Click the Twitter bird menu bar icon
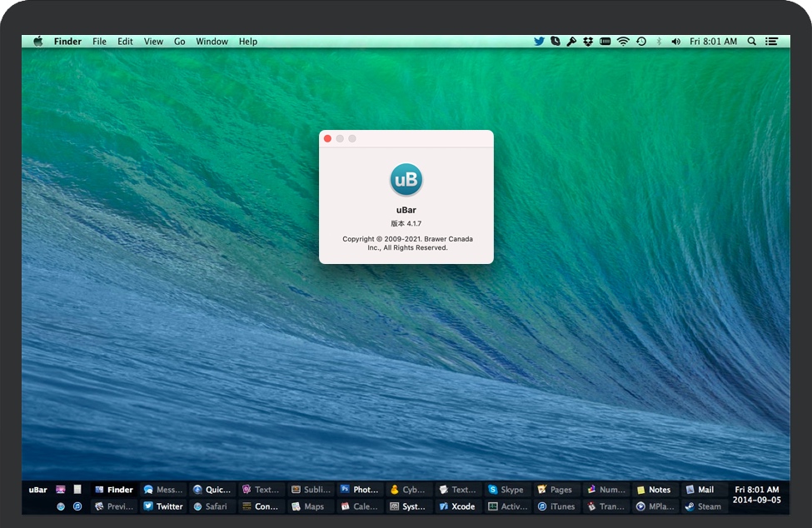 coord(539,42)
